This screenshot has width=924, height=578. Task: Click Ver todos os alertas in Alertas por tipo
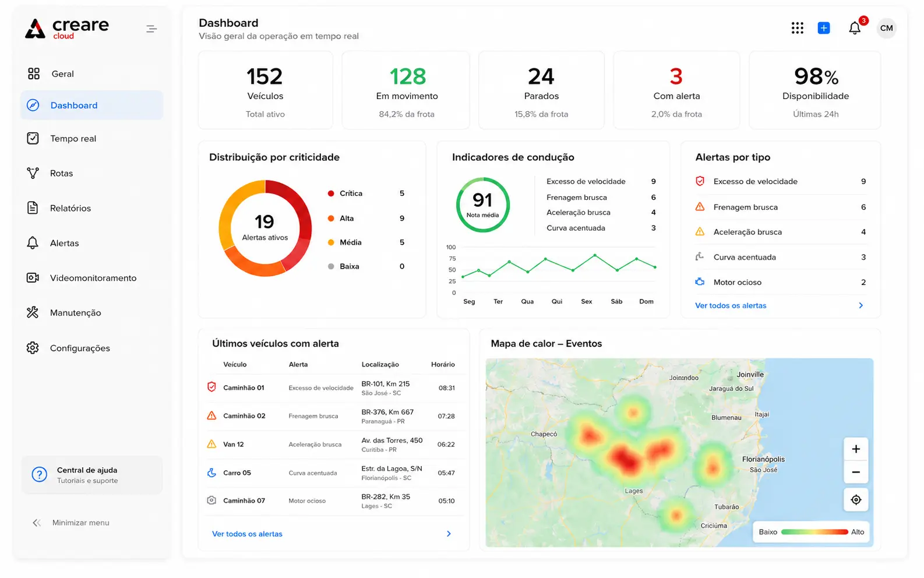pyautogui.click(x=731, y=305)
